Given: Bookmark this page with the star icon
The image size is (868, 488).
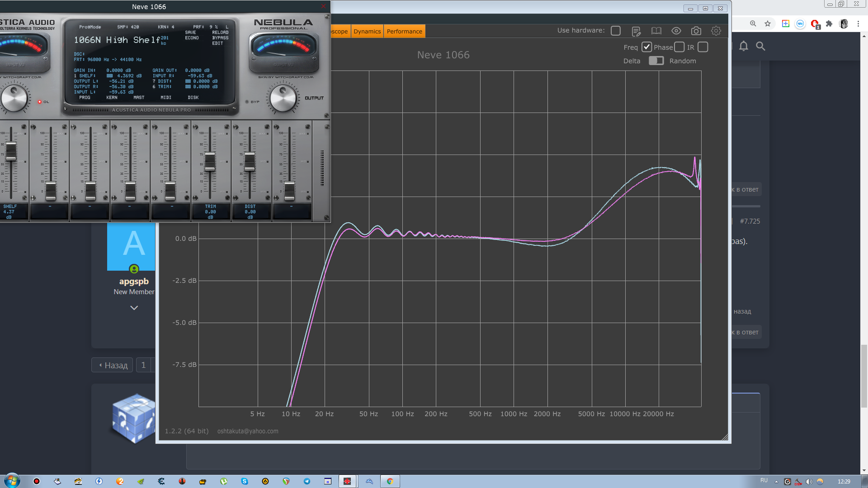Looking at the screenshot, I should [768, 23].
